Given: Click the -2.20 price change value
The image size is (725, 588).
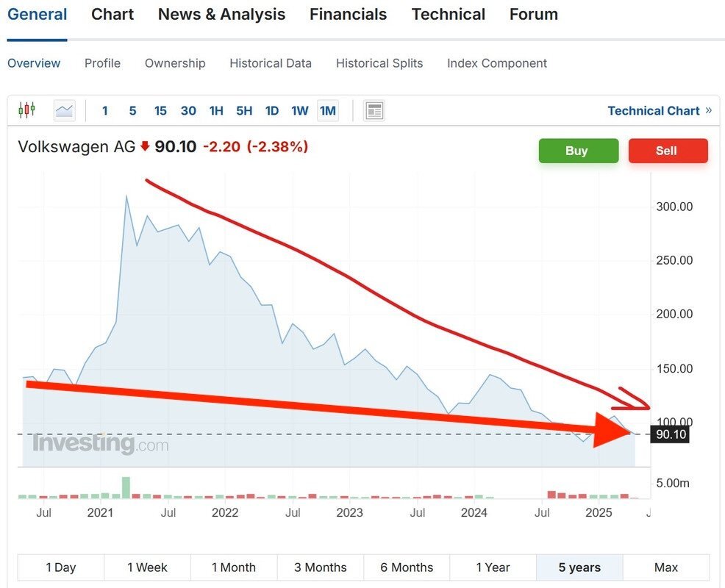Looking at the screenshot, I should pos(222,147).
